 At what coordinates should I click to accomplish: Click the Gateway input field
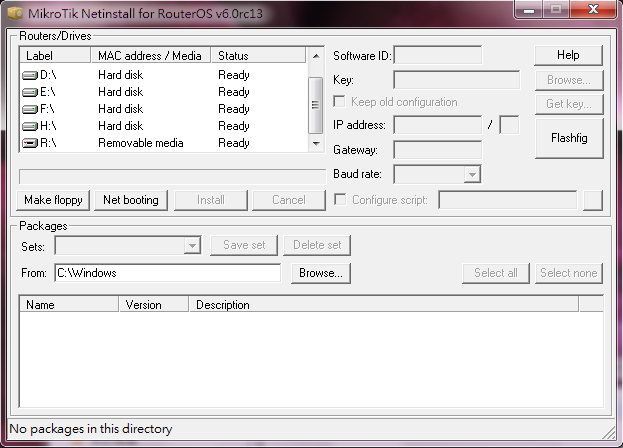click(438, 150)
